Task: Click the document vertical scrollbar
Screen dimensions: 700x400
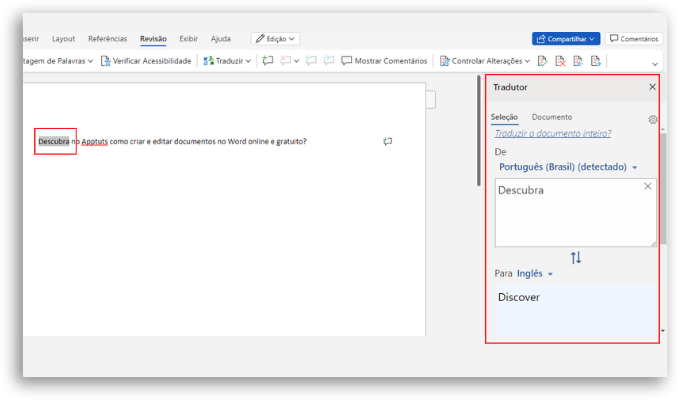Action: click(x=479, y=130)
